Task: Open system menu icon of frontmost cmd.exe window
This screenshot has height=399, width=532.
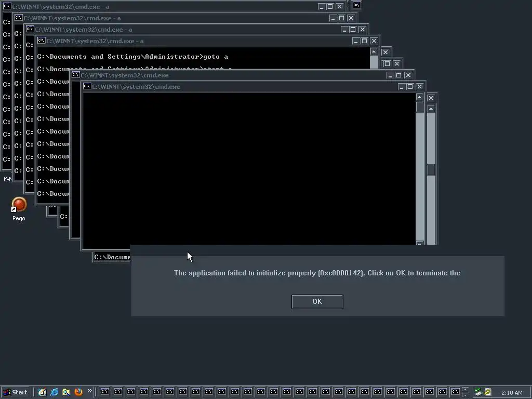Action: tap(87, 86)
